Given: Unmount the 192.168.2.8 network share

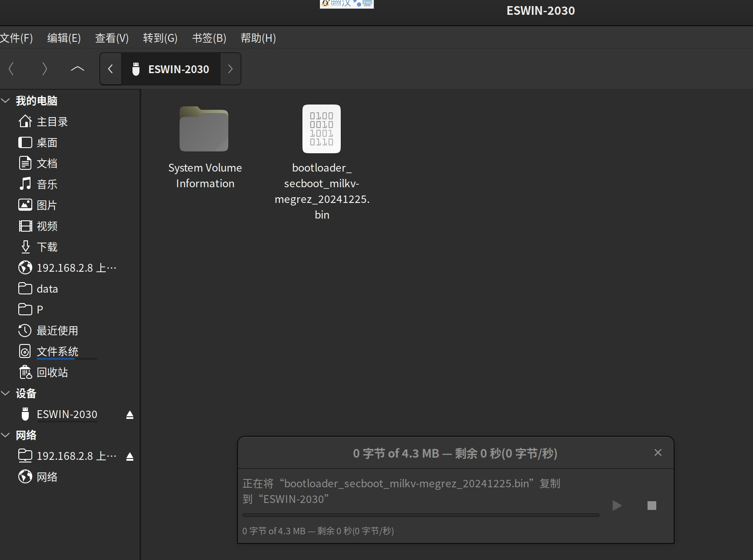Looking at the screenshot, I should click(130, 457).
